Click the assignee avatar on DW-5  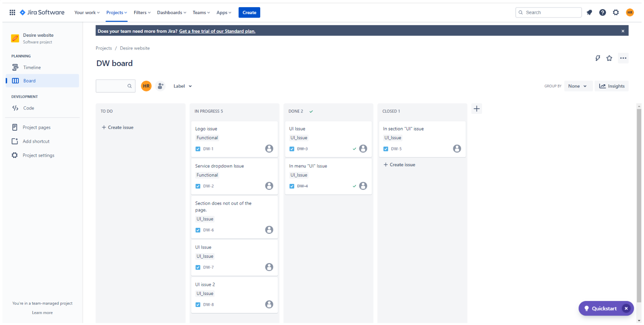tap(457, 149)
